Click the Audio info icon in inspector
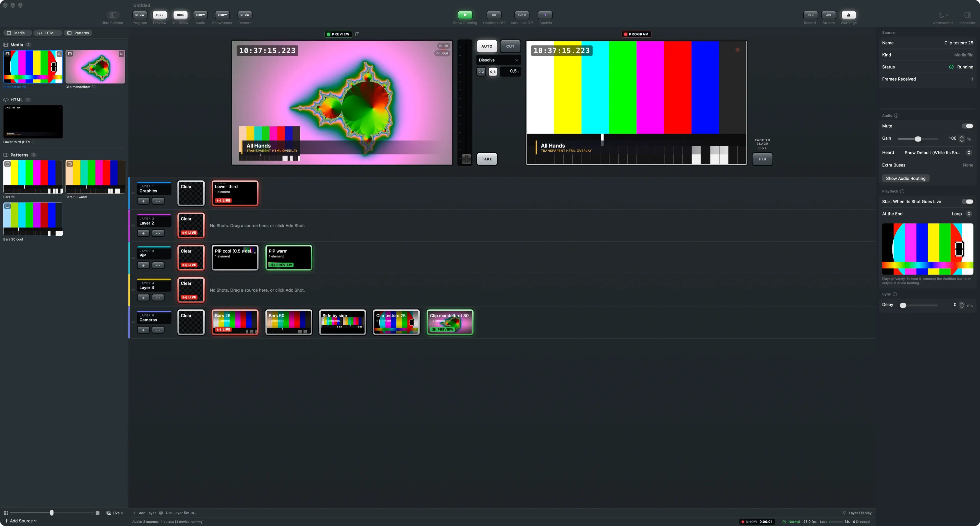Image resolution: width=980 pixels, height=526 pixels. 896,116
